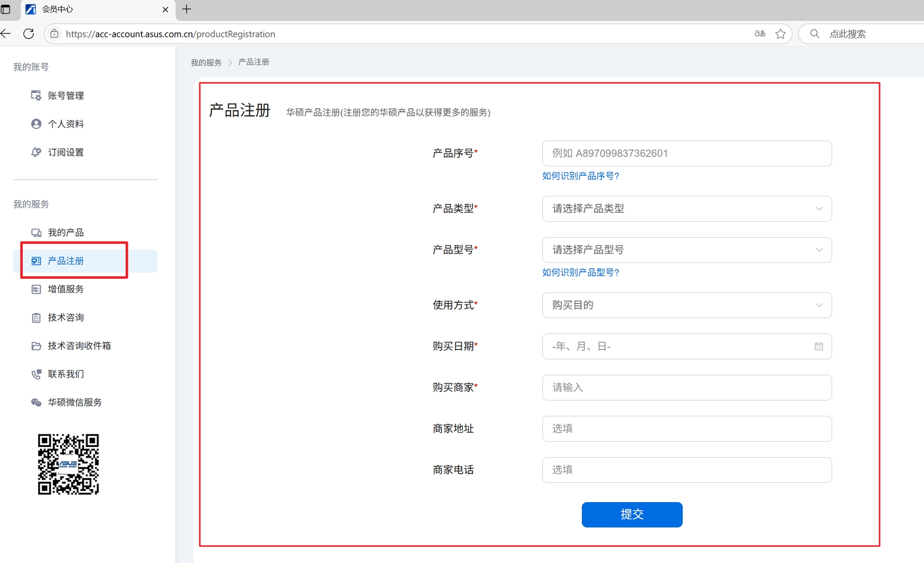Click the 华硕微信服务 WeChat icon

pos(36,402)
